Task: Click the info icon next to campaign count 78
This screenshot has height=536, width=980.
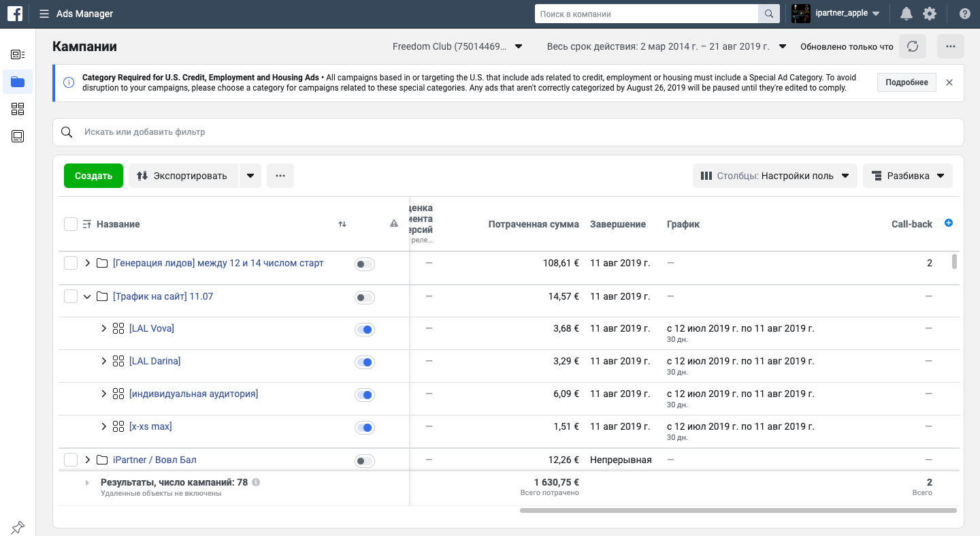Action: pos(256,482)
